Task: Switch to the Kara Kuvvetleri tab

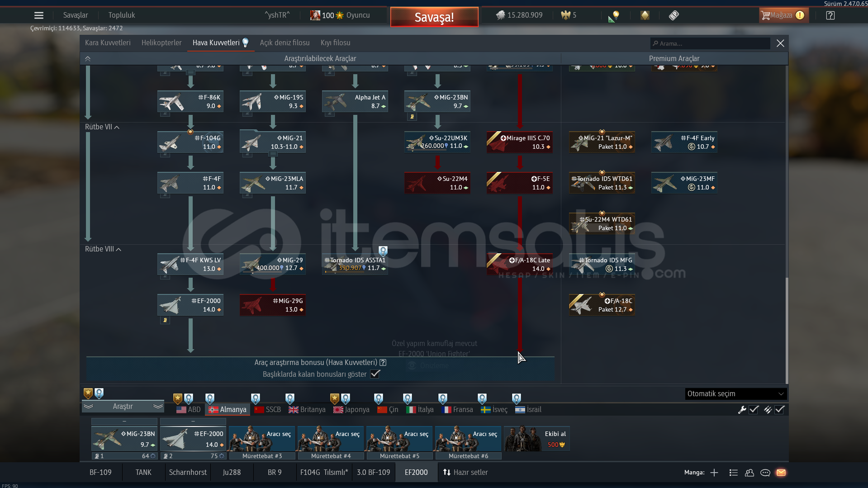Action: (108, 43)
